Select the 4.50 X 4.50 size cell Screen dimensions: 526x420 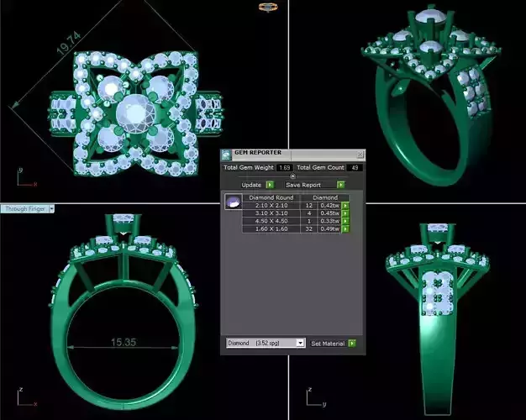pos(271,221)
